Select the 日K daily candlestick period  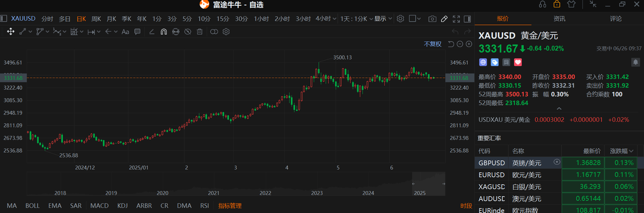[81, 19]
